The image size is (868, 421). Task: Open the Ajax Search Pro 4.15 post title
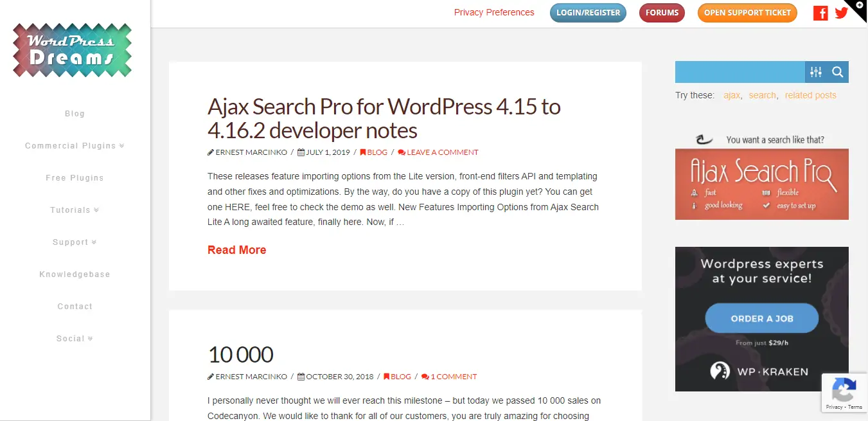(384, 118)
